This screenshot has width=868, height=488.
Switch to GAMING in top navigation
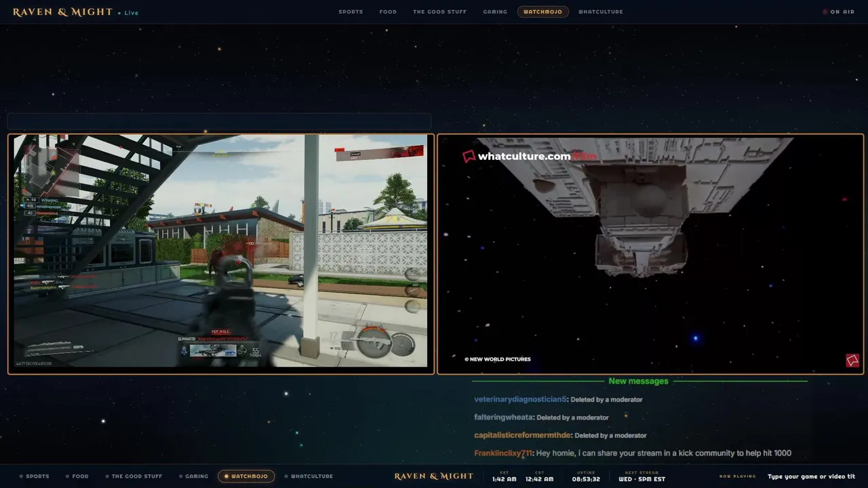495,12
